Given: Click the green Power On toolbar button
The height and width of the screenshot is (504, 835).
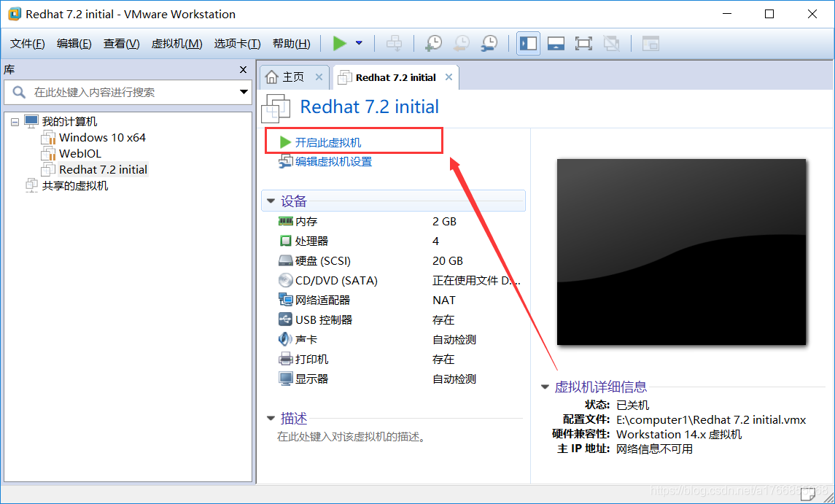Looking at the screenshot, I should click(x=339, y=43).
